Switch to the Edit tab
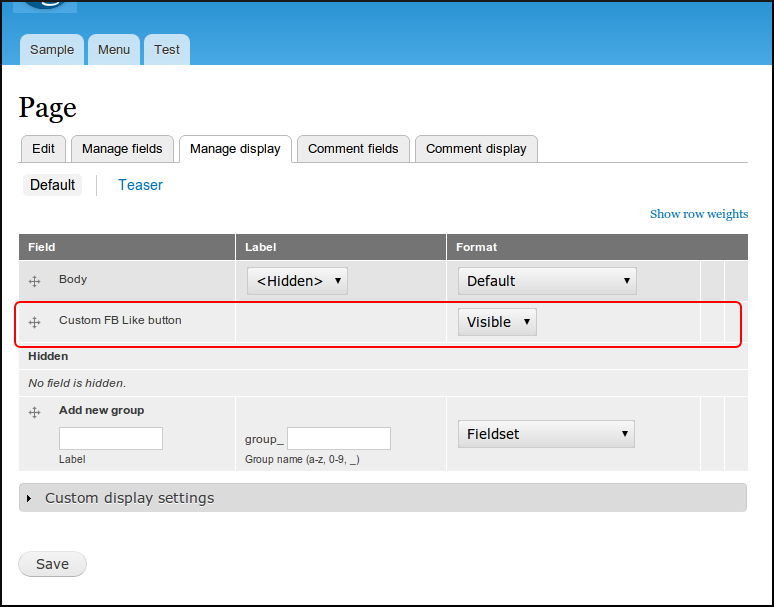 pyautogui.click(x=43, y=149)
